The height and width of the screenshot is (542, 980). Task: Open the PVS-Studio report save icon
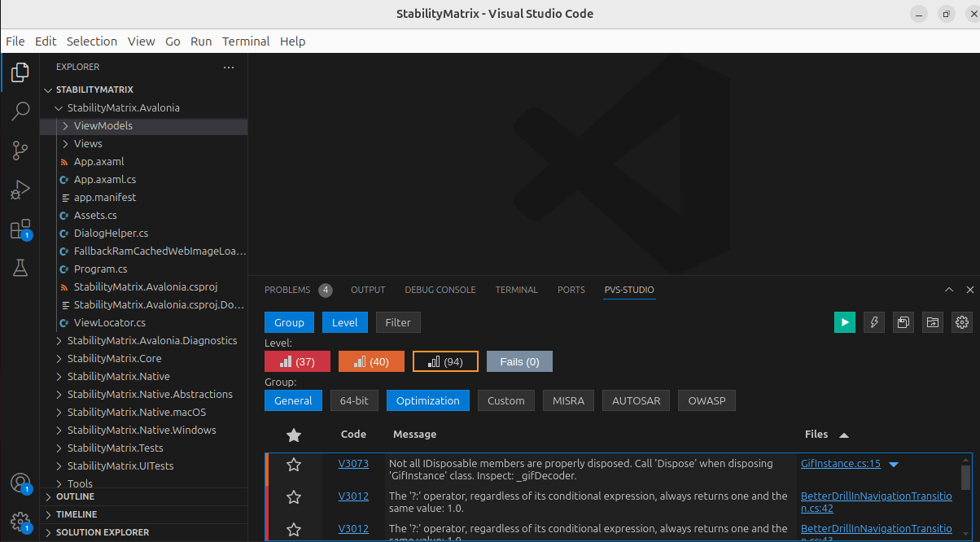point(903,322)
